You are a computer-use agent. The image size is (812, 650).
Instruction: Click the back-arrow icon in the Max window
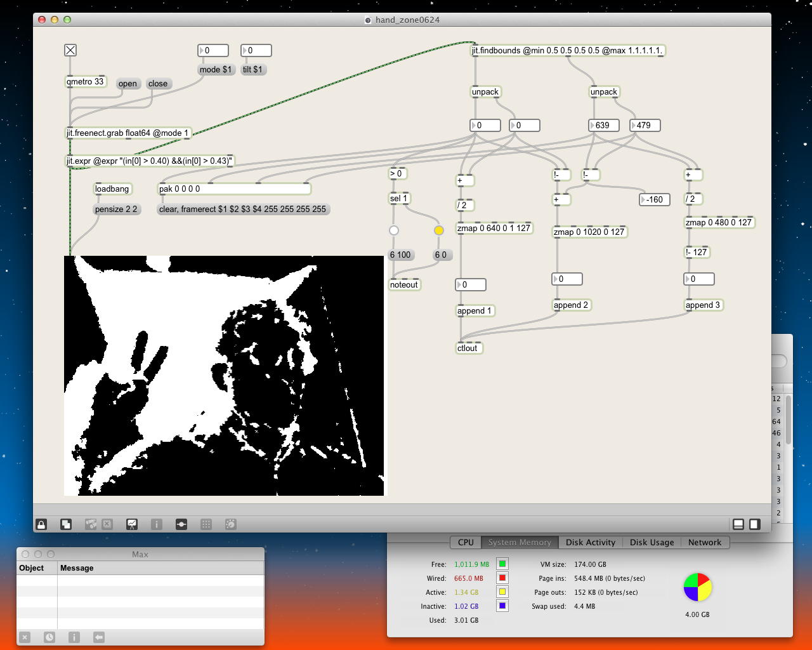[98, 637]
